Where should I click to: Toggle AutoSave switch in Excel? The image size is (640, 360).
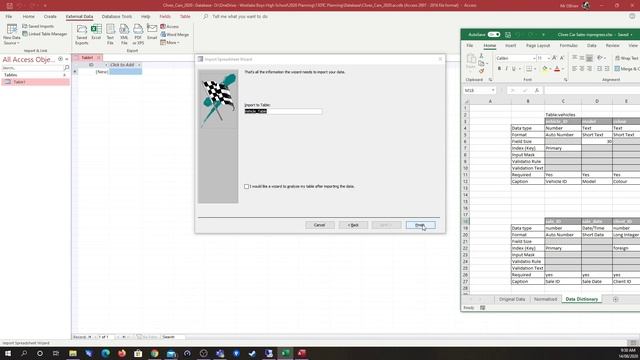(493, 35)
